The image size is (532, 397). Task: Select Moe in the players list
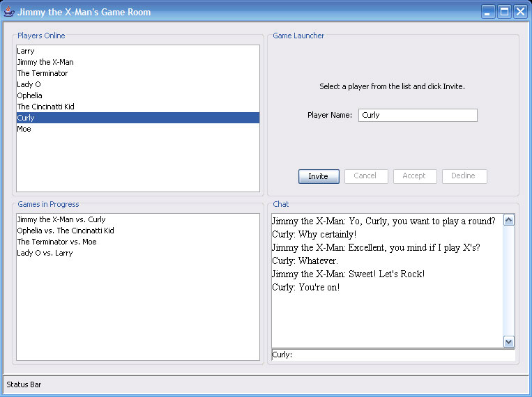pos(24,129)
